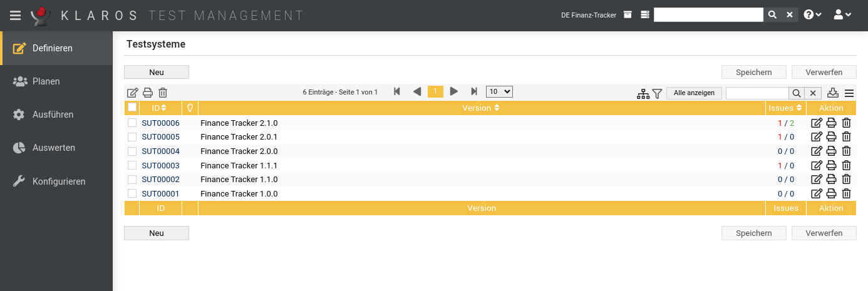This screenshot has width=868, height=291.
Task: Open the rows-per-page dropdown showing 10
Action: tap(499, 91)
